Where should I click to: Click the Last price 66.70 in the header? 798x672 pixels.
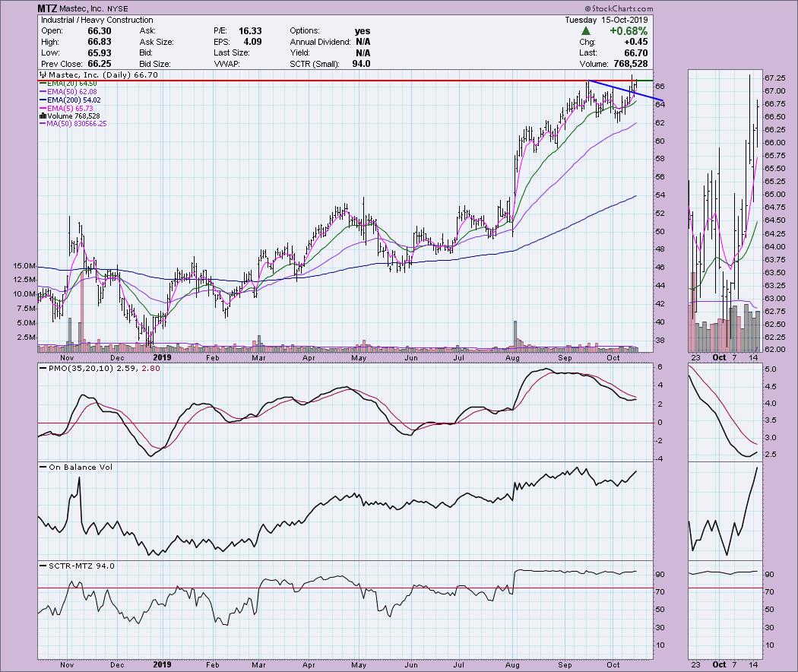(636, 53)
